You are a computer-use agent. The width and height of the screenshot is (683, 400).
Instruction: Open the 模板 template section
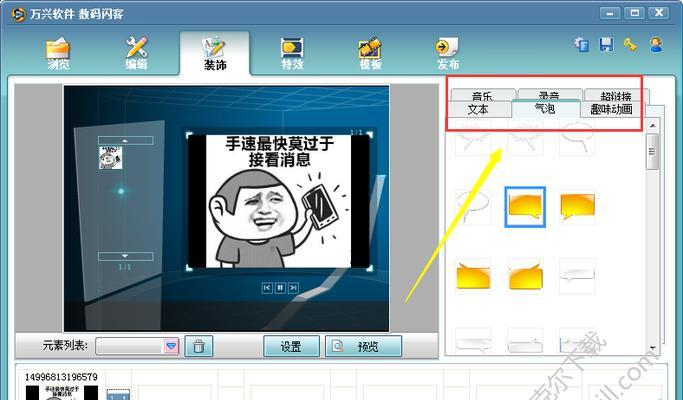[x=370, y=54]
